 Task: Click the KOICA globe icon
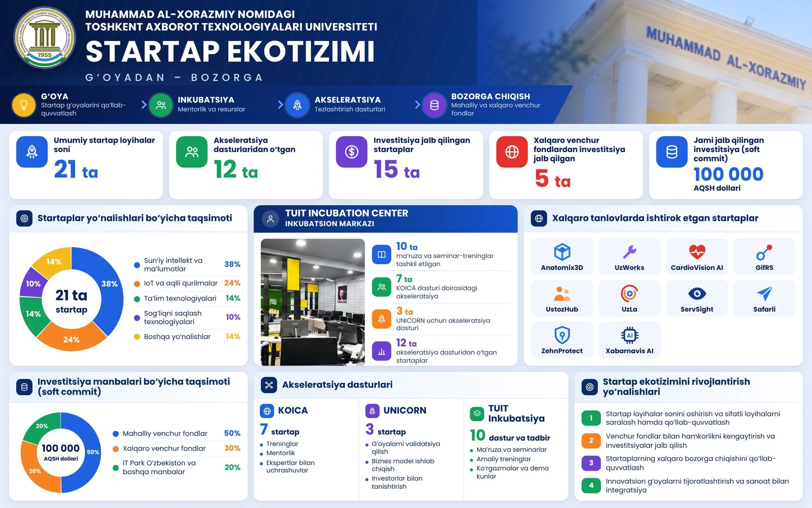(x=267, y=411)
